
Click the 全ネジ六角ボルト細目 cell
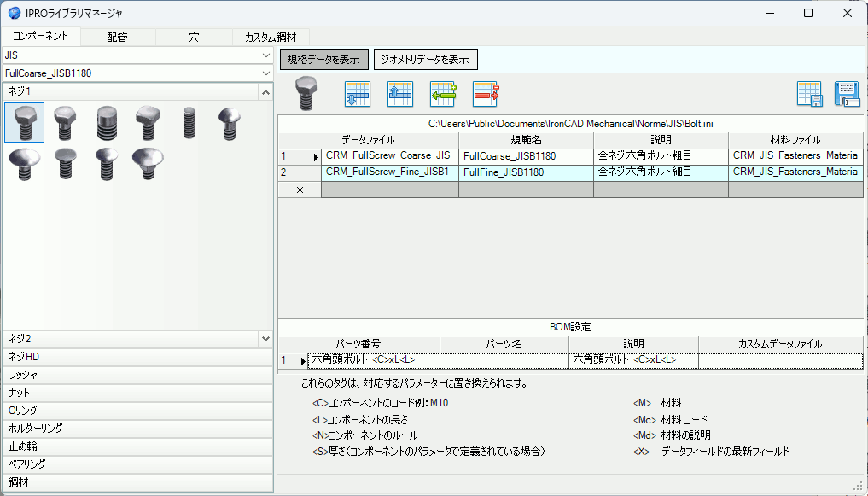661,172
